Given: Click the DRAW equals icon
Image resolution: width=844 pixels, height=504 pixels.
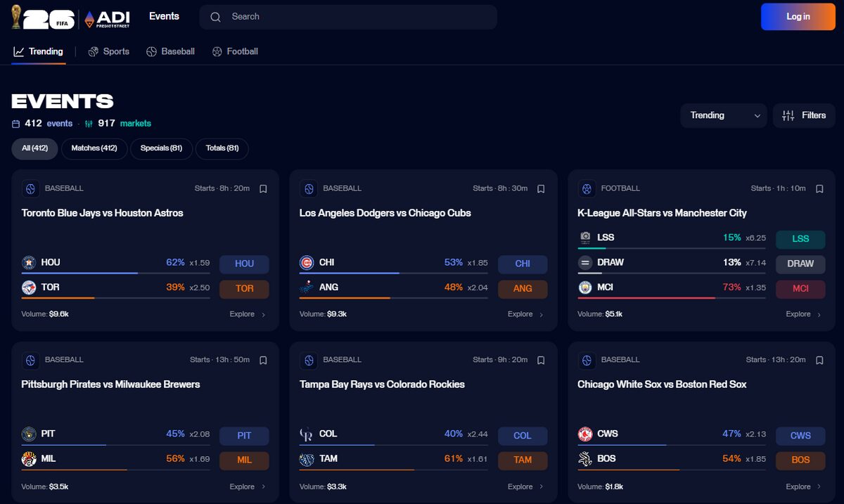Looking at the screenshot, I should (585, 263).
